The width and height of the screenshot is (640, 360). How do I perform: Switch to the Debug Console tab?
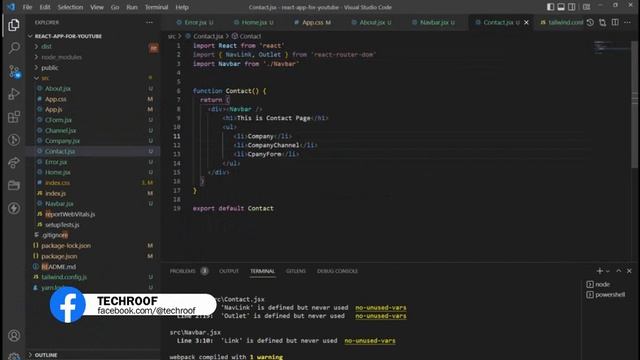click(x=337, y=271)
